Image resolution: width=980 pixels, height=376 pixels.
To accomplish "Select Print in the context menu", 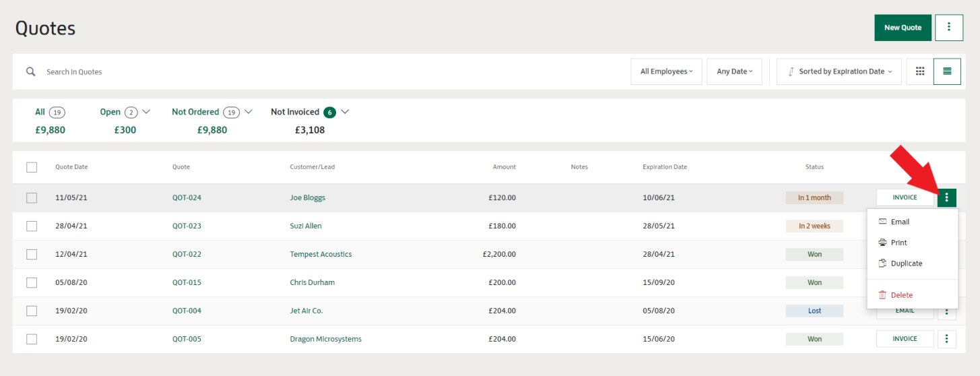I will (899, 243).
